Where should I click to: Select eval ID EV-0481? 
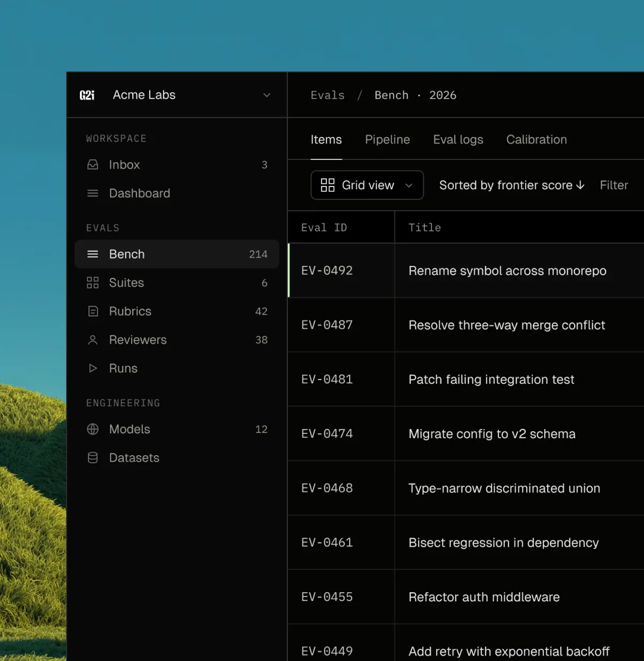(327, 380)
